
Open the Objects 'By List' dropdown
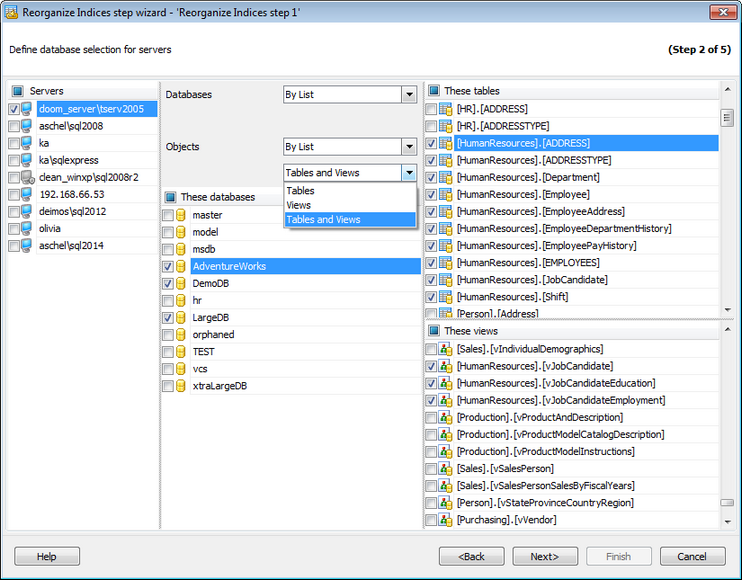tap(408, 147)
